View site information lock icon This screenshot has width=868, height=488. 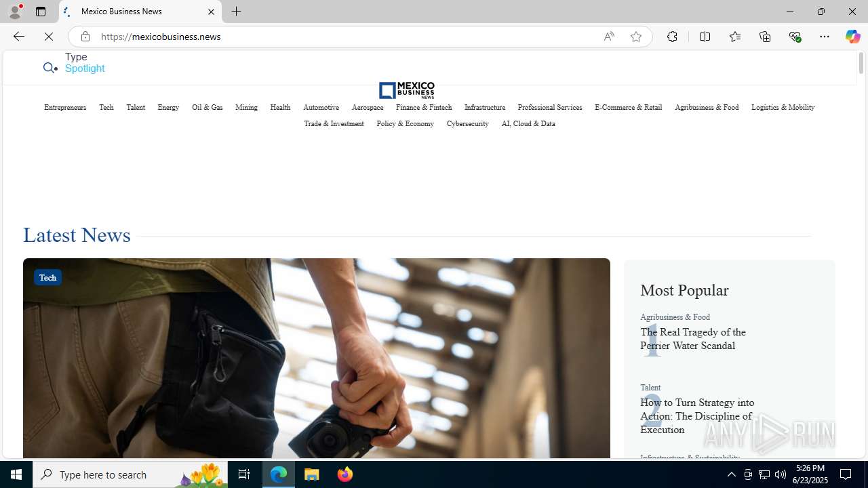point(85,37)
